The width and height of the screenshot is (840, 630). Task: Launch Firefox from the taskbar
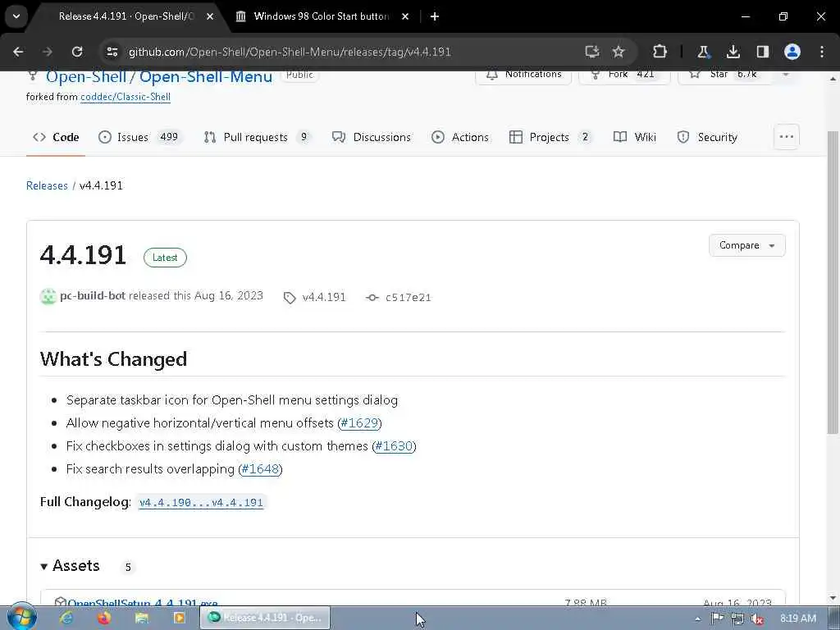tap(104, 618)
